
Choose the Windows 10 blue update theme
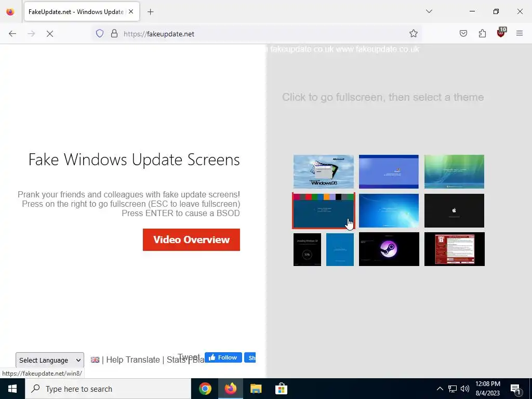pyautogui.click(x=340, y=249)
